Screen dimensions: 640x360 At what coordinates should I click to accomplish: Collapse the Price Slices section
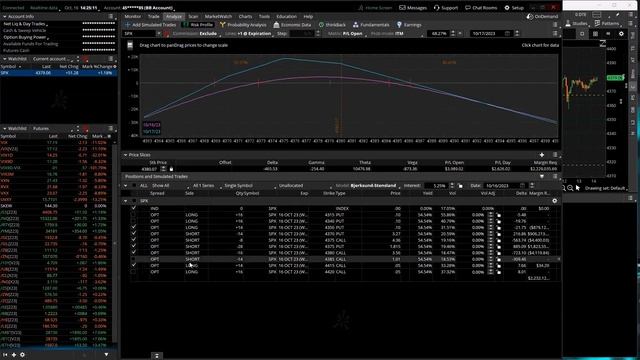126,155
